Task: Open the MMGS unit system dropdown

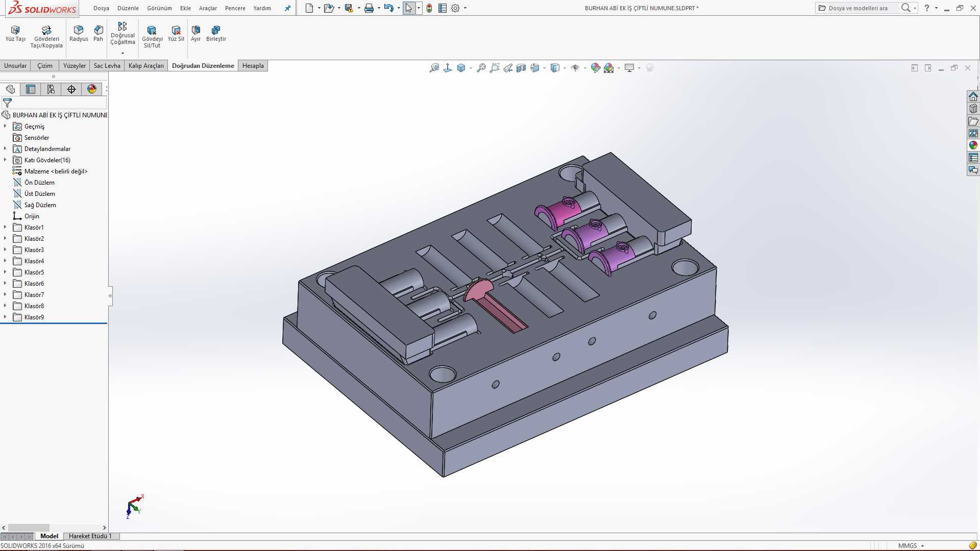Action: coord(911,546)
